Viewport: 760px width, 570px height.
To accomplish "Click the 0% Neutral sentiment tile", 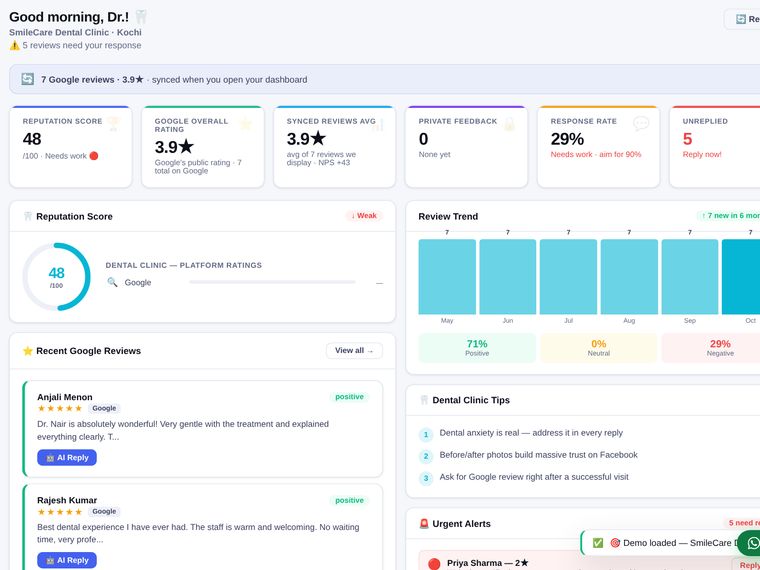I will click(x=599, y=348).
